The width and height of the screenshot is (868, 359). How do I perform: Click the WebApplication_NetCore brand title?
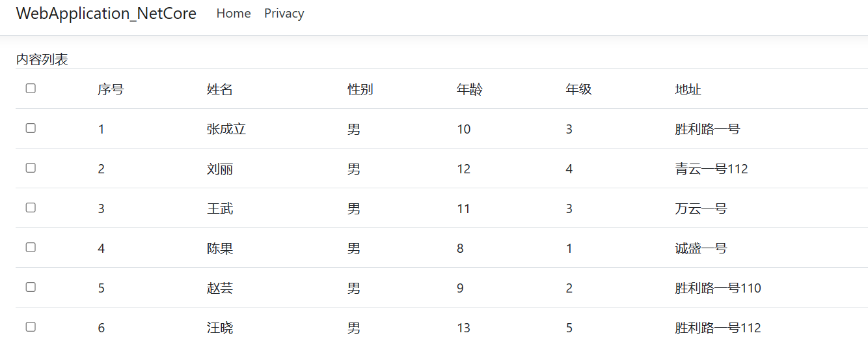click(106, 14)
